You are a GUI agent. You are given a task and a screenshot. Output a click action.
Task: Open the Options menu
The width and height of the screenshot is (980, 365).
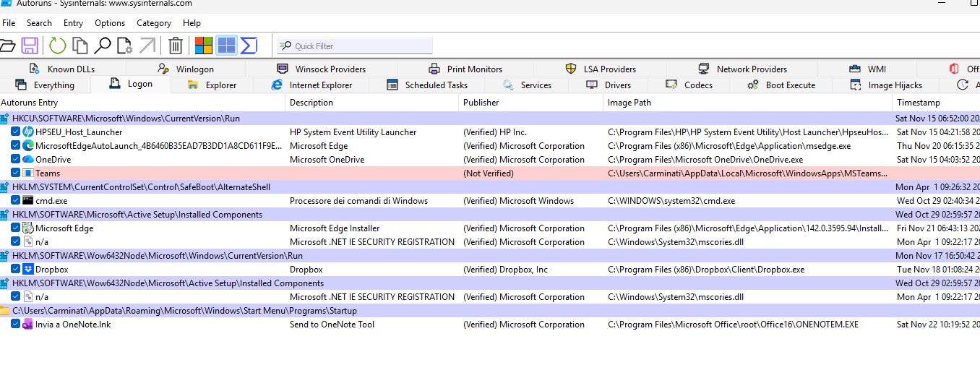tap(110, 23)
